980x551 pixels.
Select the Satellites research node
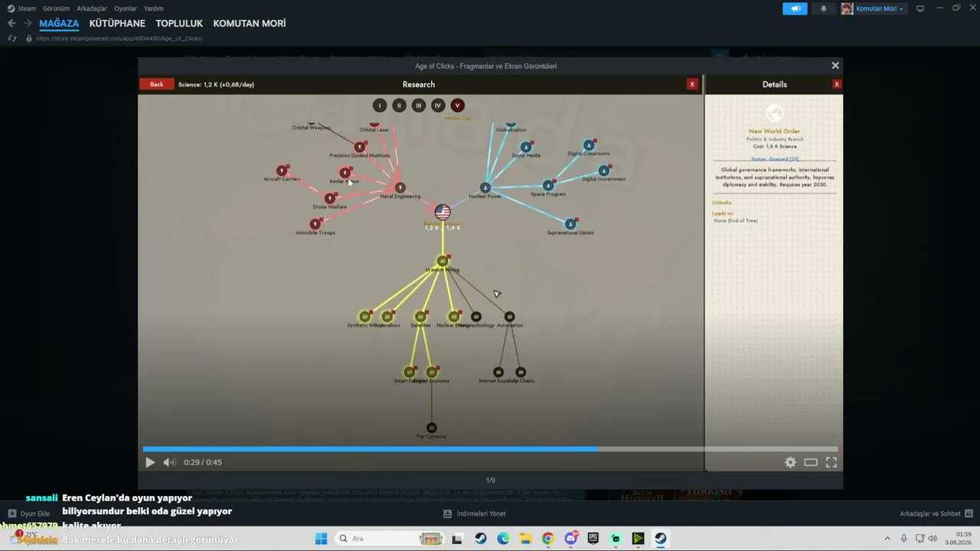[x=420, y=317]
